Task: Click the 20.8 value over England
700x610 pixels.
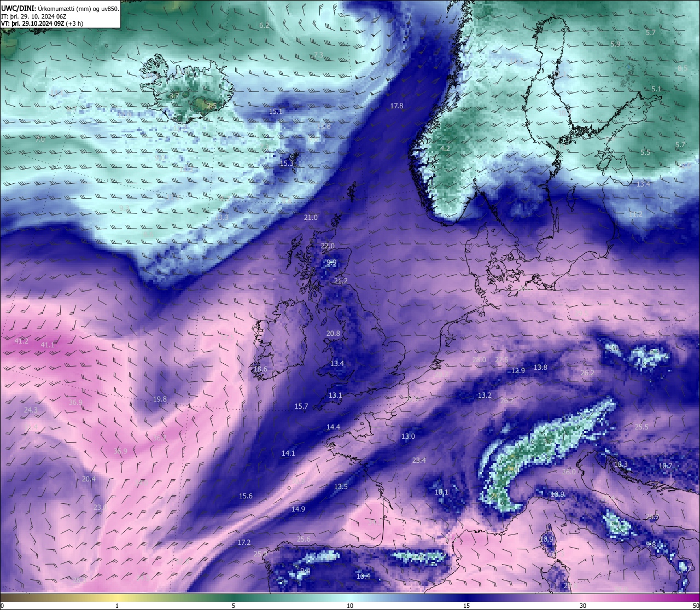Action: coord(333,333)
